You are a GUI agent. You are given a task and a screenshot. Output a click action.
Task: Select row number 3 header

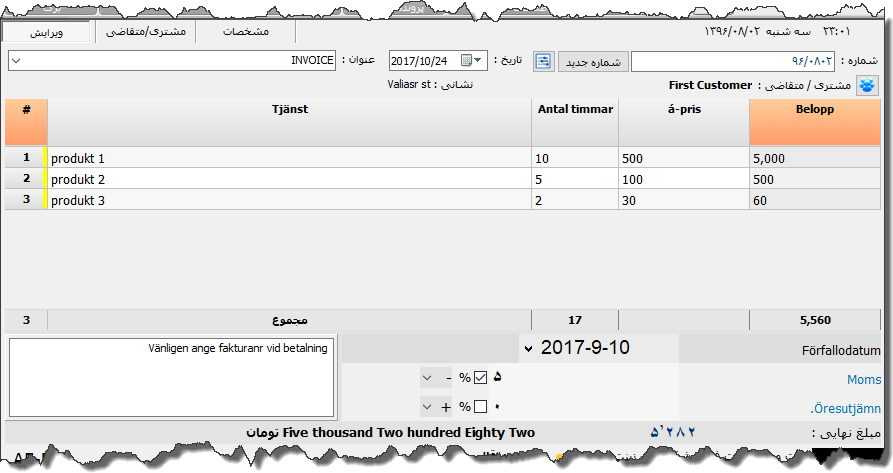click(x=26, y=200)
